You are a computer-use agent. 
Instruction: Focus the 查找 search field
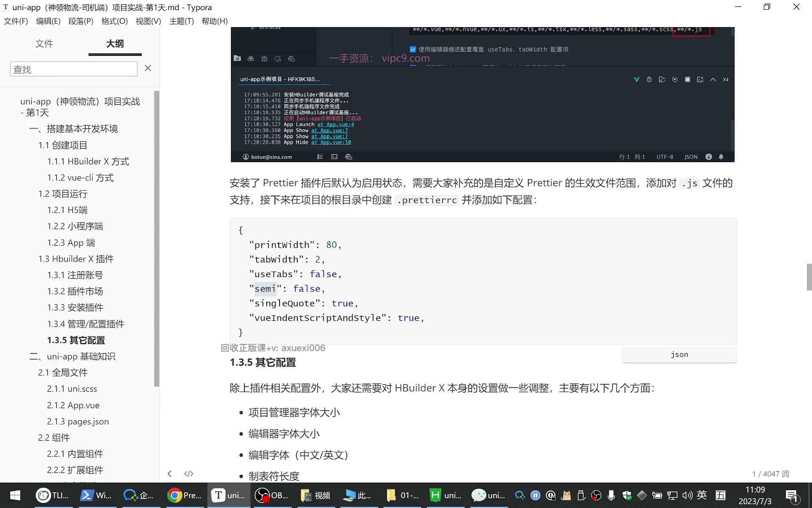tap(74, 69)
